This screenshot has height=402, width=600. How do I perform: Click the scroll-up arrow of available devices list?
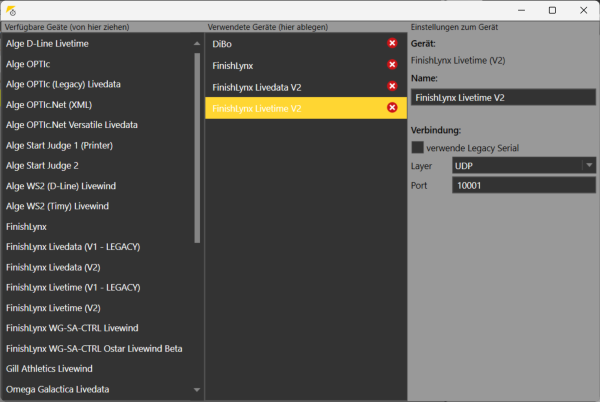[x=197, y=44]
